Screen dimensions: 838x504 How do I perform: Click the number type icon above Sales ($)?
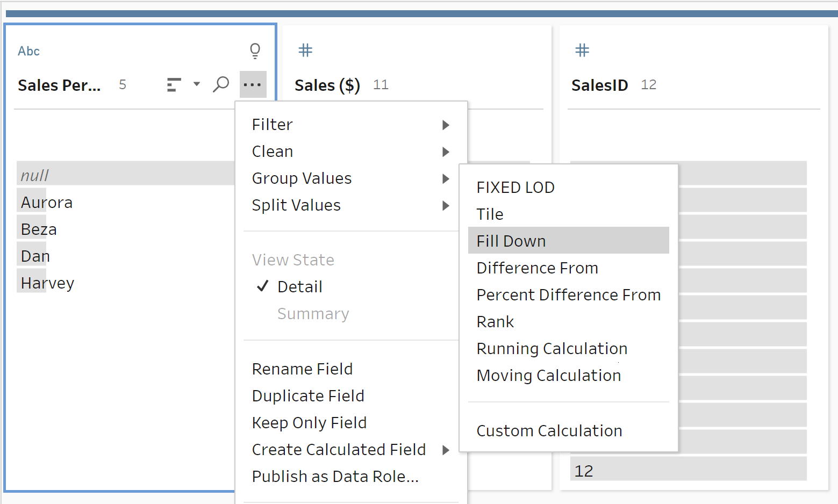(305, 51)
